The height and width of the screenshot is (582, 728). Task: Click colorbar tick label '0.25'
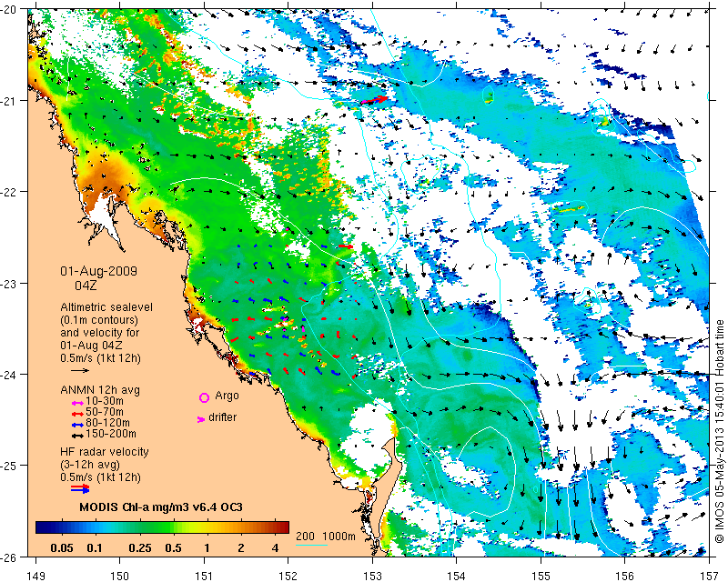click(140, 548)
